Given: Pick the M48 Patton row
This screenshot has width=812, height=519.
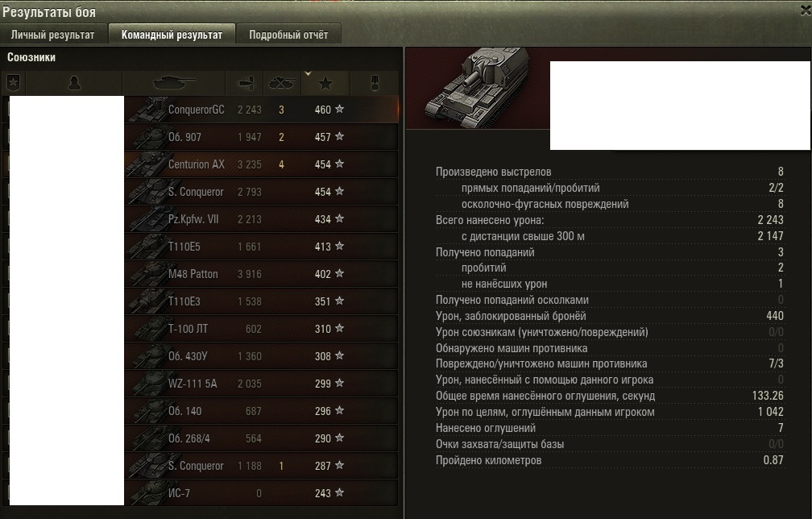Looking at the screenshot, I should (x=201, y=274).
